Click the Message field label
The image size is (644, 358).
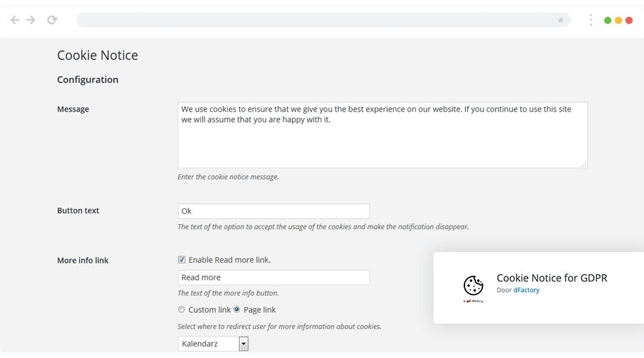73,109
